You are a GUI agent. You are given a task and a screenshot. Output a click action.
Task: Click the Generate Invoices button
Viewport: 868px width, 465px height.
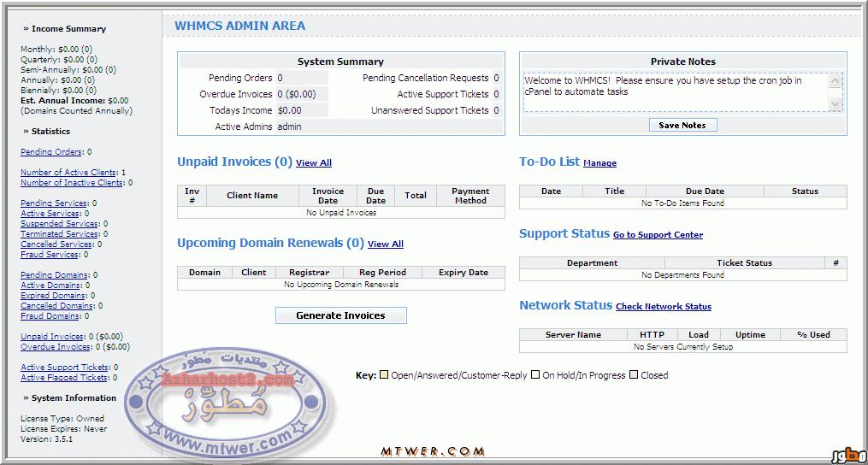coord(341,315)
